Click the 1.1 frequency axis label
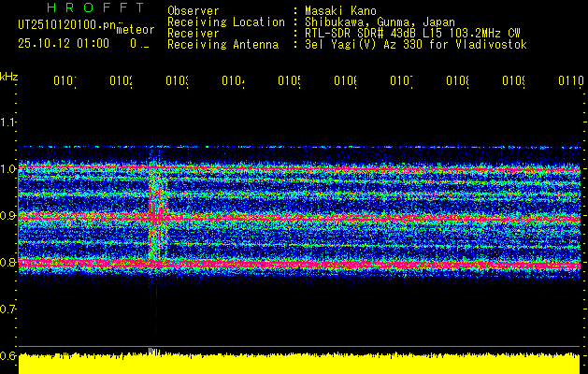 [9, 122]
